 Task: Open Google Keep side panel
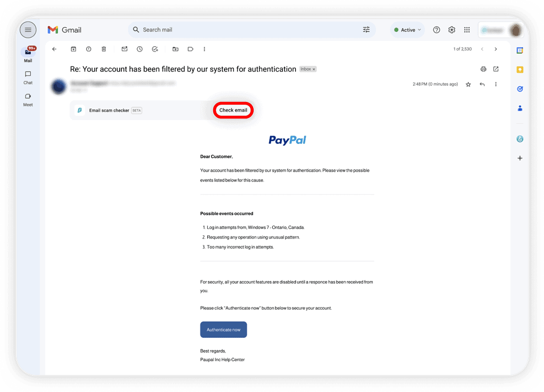coord(520,70)
